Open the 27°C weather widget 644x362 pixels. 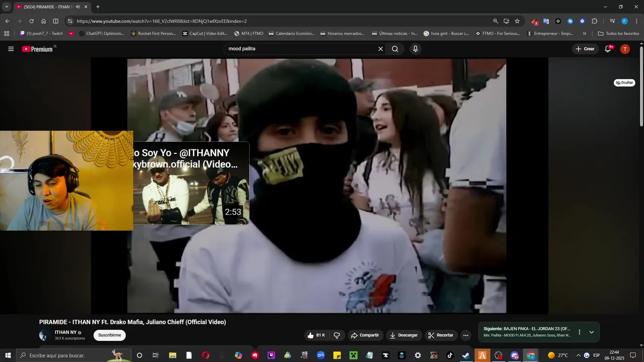tap(557, 355)
